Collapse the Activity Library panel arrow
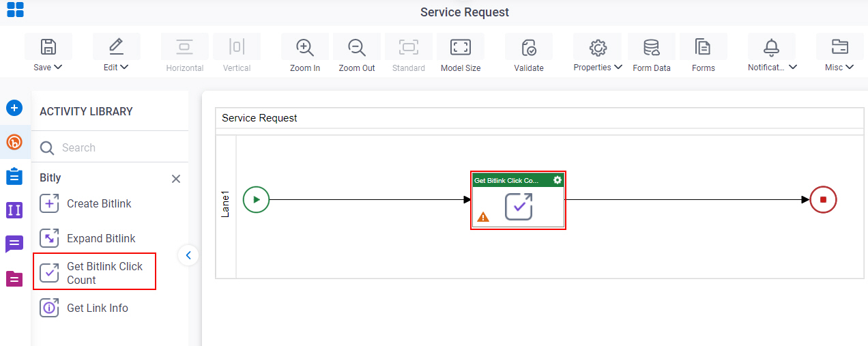Screen dimensions: 868x346 pos(188,255)
